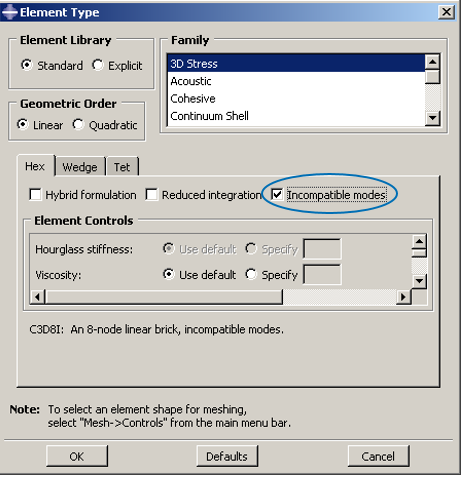The image size is (462, 477).
Task: Switch to the Wedge tab
Action: 80,167
